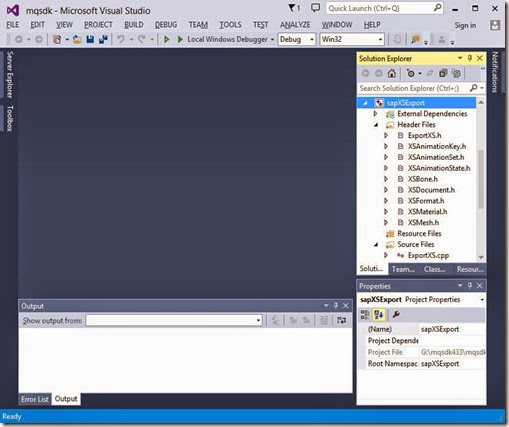Expand the External Dependencies node

coord(376,114)
